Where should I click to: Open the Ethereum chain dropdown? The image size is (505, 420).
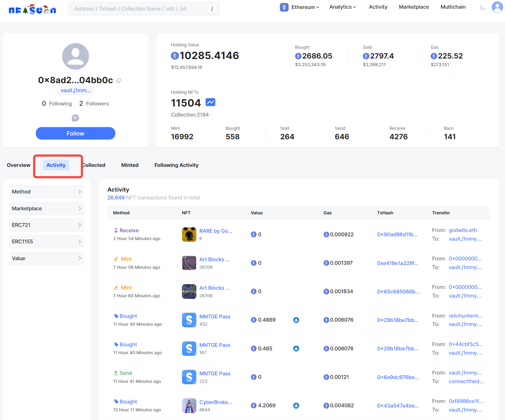[x=300, y=7]
